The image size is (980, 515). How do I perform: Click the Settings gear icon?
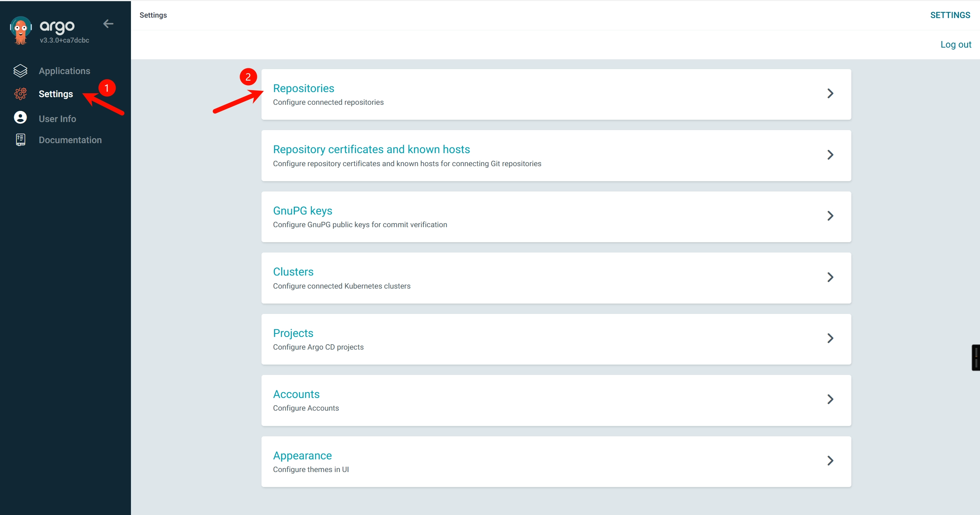[20, 94]
